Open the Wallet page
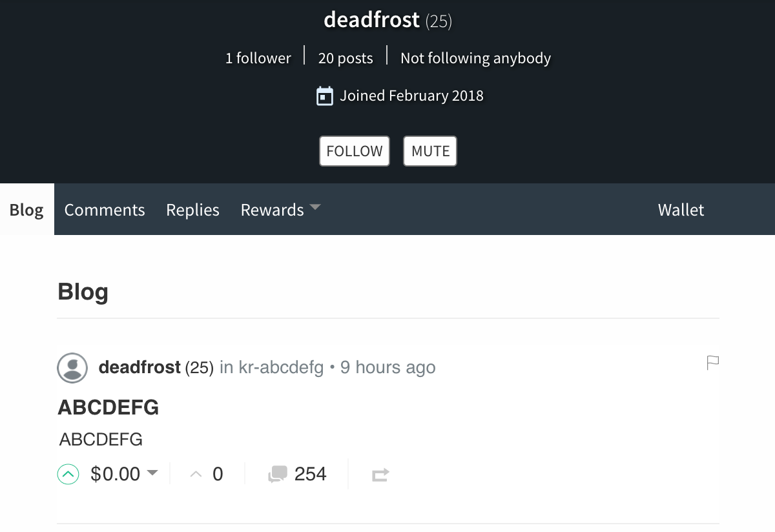This screenshot has width=775, height=532. pos(681,210)
